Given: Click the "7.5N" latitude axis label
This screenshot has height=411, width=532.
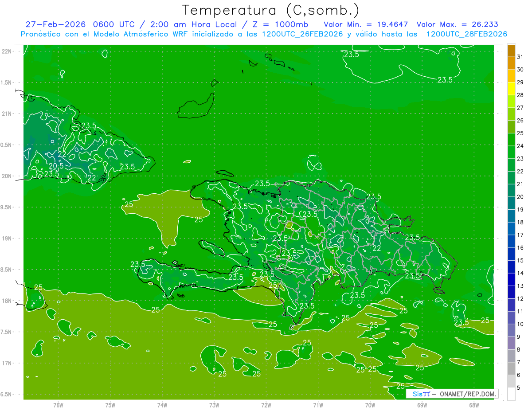Looking at the screenshot, I should tap(7, 332).
